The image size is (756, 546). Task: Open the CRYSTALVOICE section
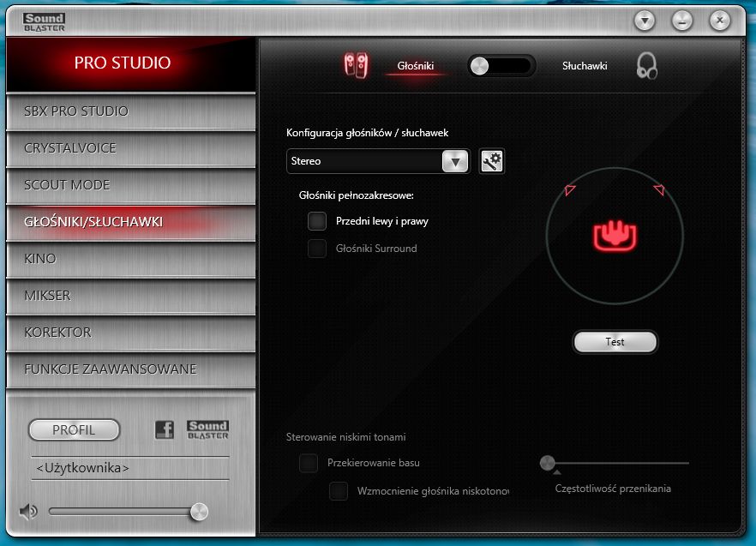[130, 148]
